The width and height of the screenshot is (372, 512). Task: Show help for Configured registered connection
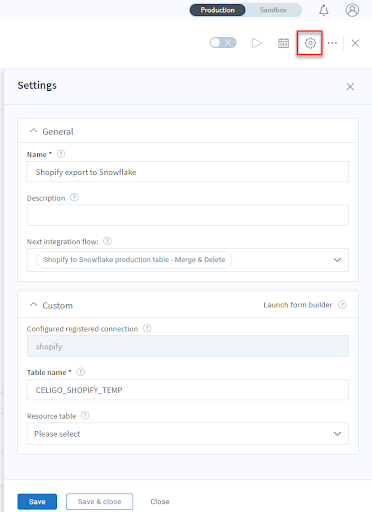pyautogui.click(x=147, y=328)
